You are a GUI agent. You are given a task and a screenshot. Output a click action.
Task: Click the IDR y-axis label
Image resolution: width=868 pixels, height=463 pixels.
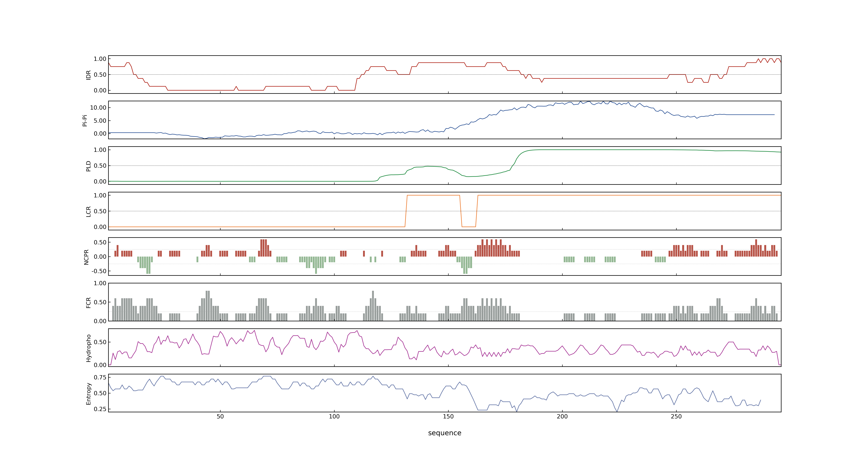pos(89,75)
